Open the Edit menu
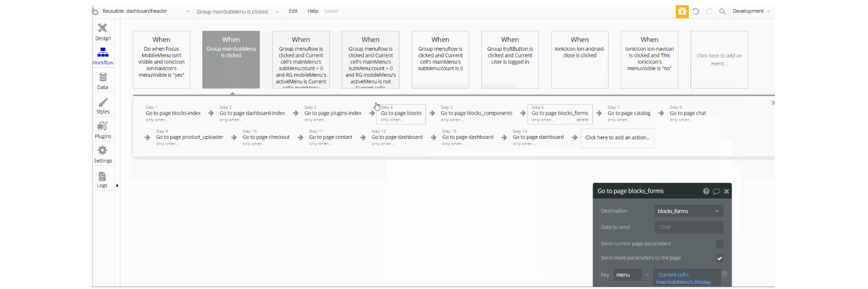Screen dimensions: 868x289 pos(293,11)
